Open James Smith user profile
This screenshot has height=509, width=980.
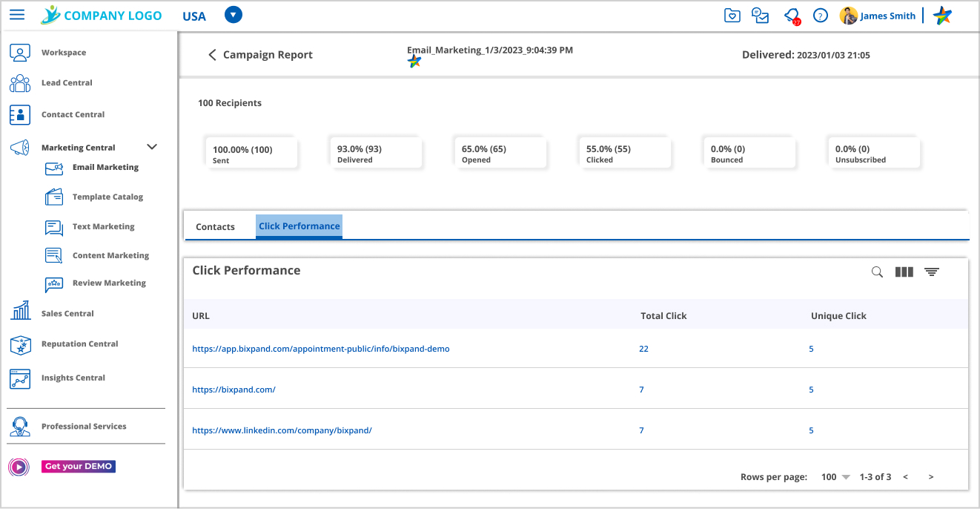click(x=887, y=16)
